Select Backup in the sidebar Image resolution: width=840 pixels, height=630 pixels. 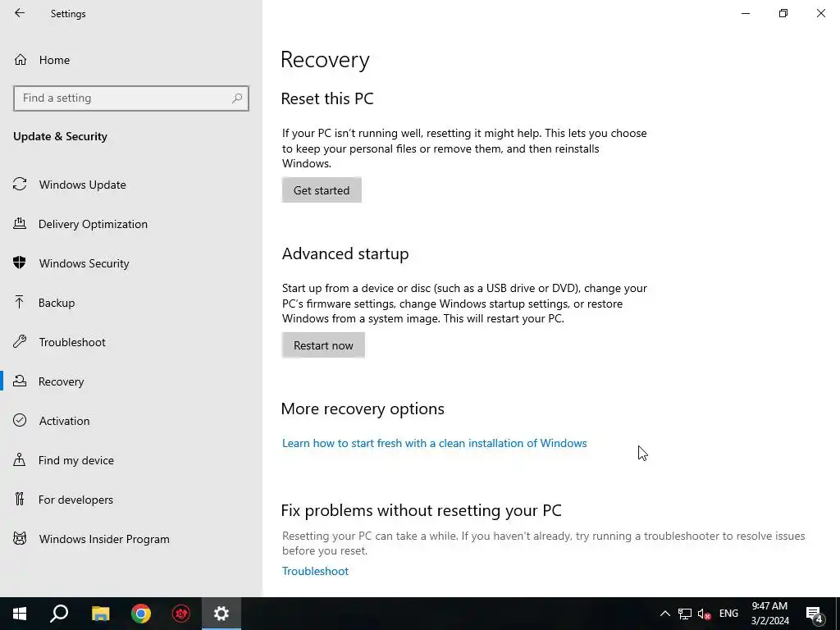coord(131,303)
